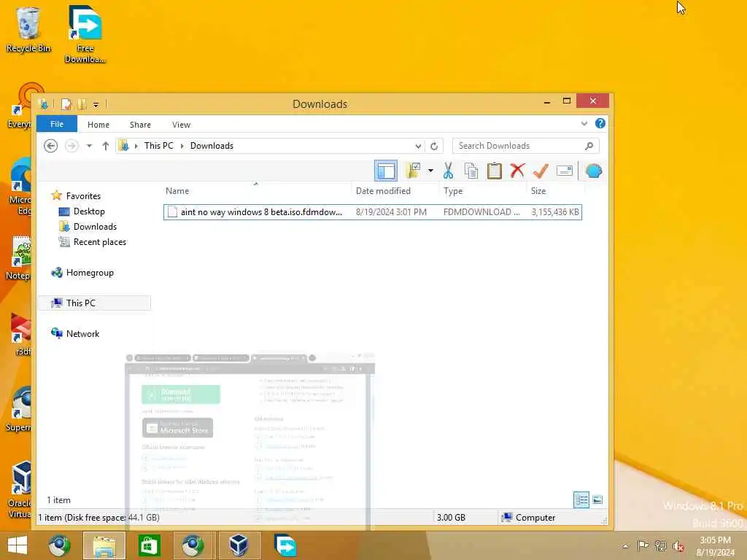747x560 pixels.
Task: Open Windows Store taskbar icon
Action: click(149, 545)
